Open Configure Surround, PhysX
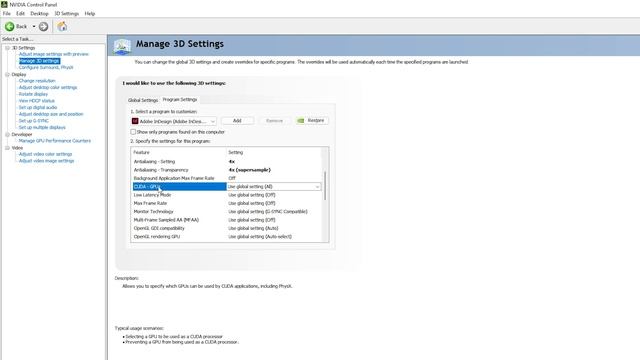This screenshot has width=640, height=360. [x=46, y=67]
